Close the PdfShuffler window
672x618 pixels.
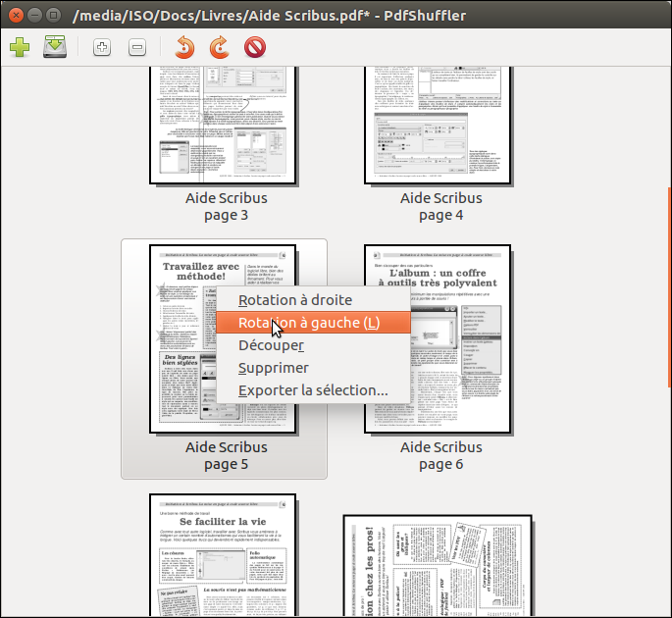(16, 16)
